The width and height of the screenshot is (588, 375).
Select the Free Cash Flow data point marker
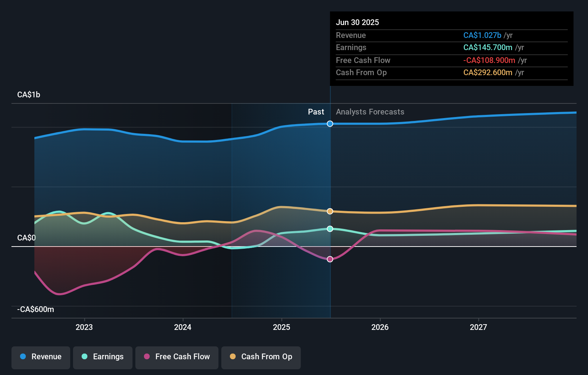click(330, 259)
